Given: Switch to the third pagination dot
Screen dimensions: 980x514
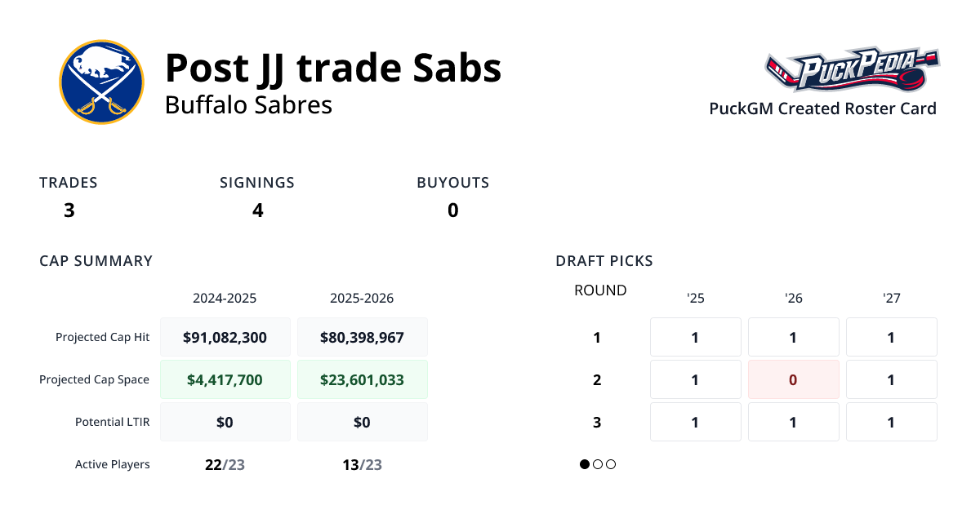Looking at the screenshot, I should [611, 464].
